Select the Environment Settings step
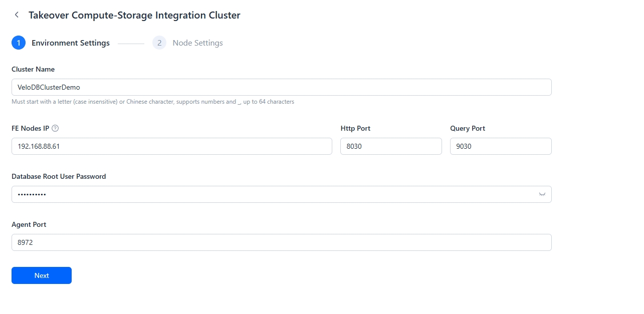The image size is (644, 314). click(70, 43)
